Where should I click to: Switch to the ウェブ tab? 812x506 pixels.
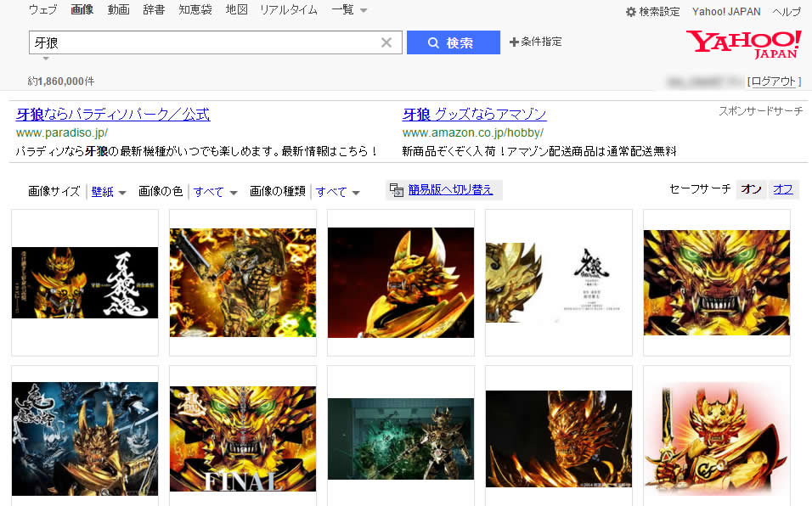click(43, 9)
